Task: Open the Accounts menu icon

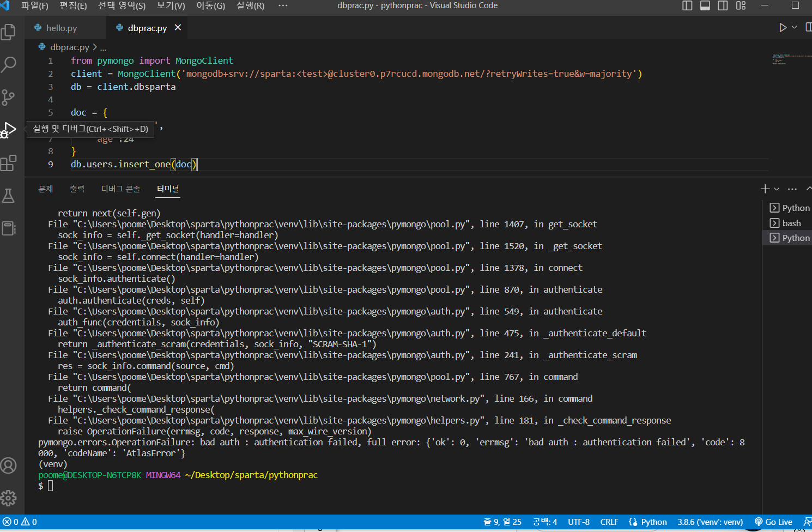Action: [8, 465]
